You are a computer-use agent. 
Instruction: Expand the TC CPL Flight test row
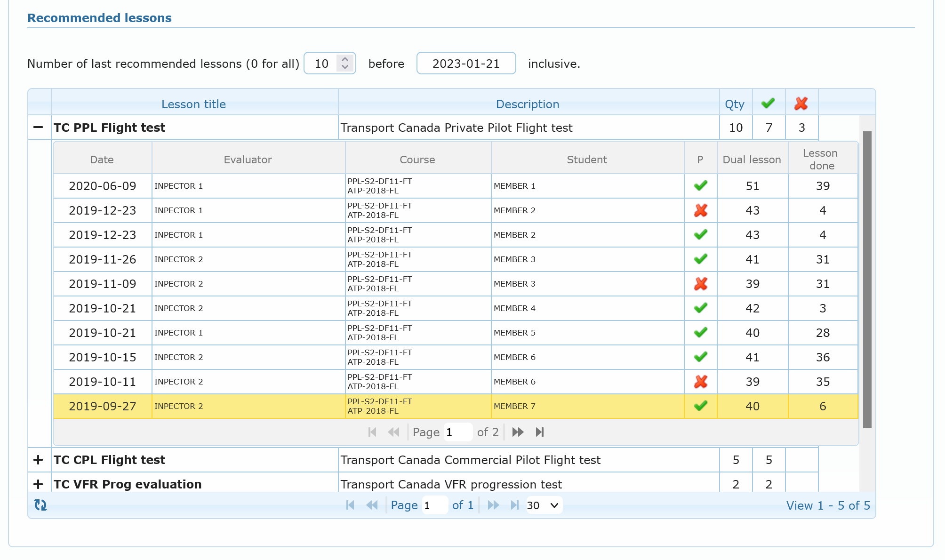point(39,460)
